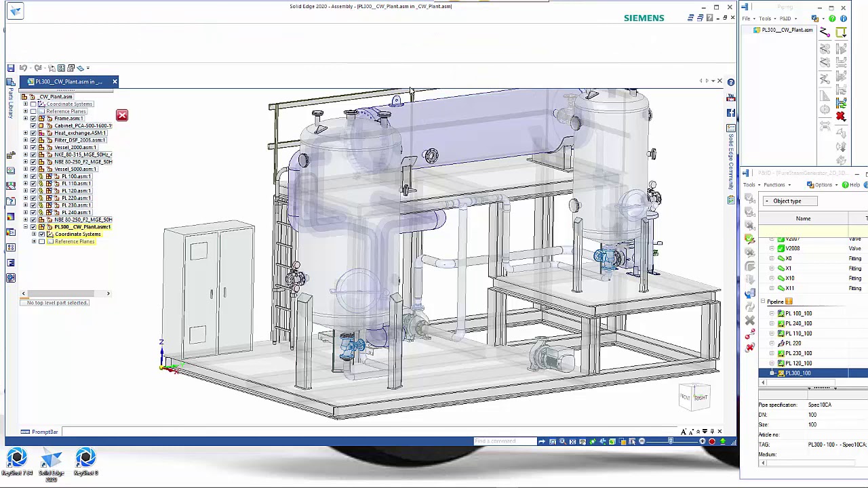Expand PL 240.asm:1 tree node
The height and width of the screenshot is (488, 868).
(26, 212)
